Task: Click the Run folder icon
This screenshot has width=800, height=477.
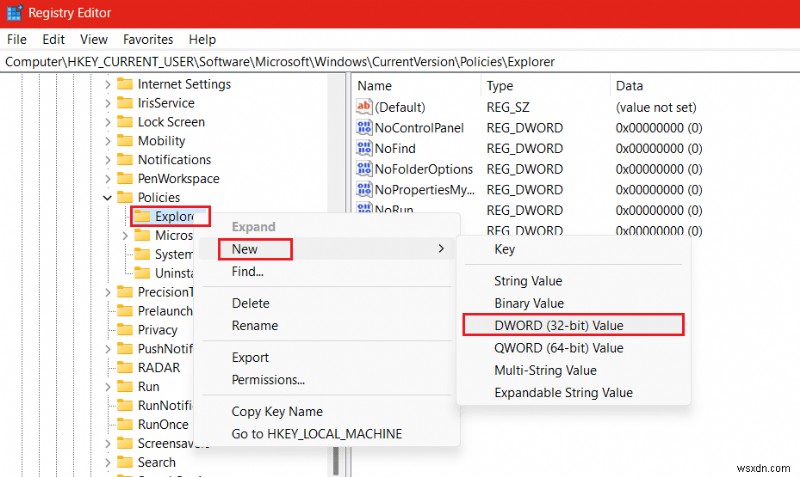Action: 125,386
